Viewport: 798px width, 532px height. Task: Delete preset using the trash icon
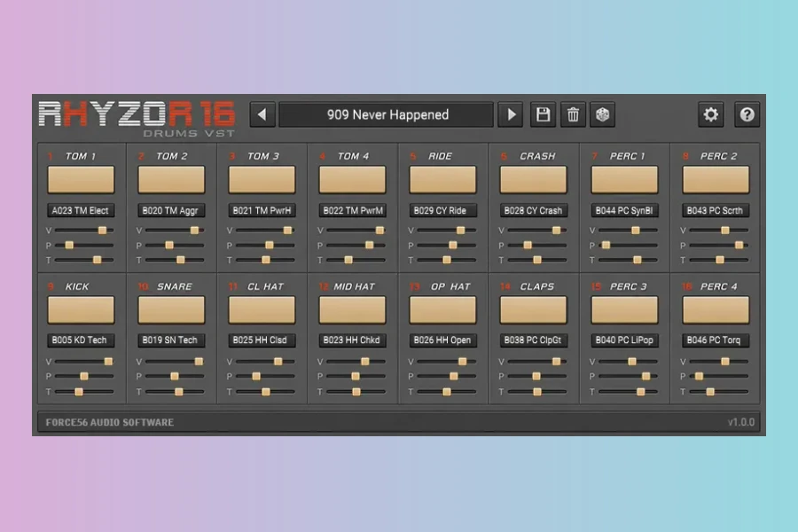tap(573, 114)
